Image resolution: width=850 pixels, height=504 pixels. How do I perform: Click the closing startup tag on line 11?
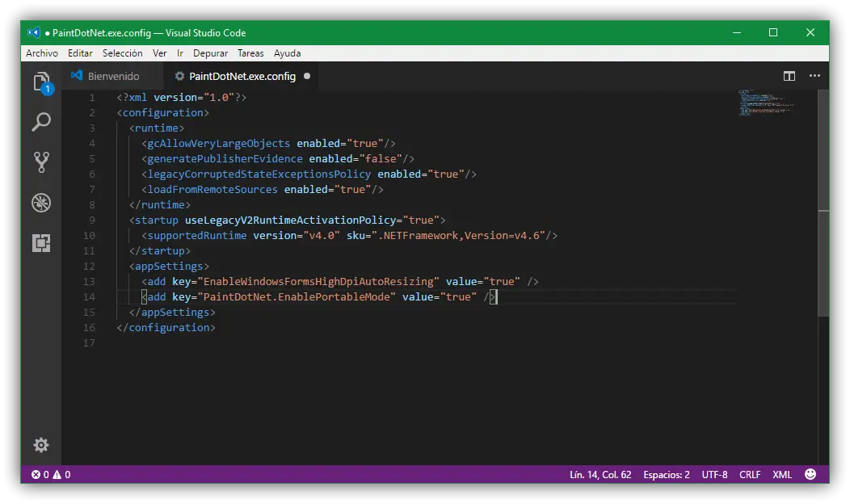(160, 251)
